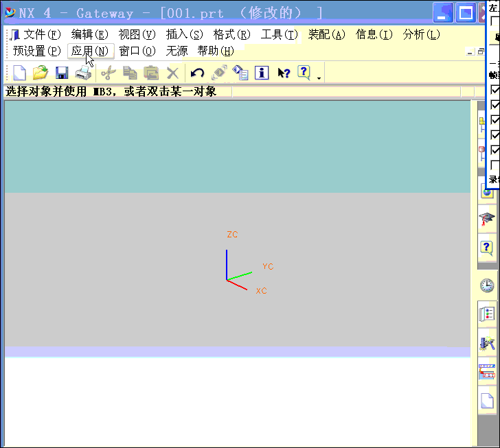Image resolution: width=500 pixels, height=448 pixels.
Task: Open the System Materials palette tab
Action: 487,314
